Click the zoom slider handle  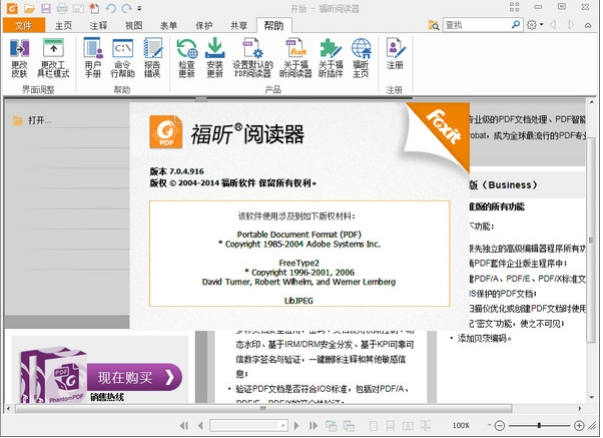(x=539, y=425)
